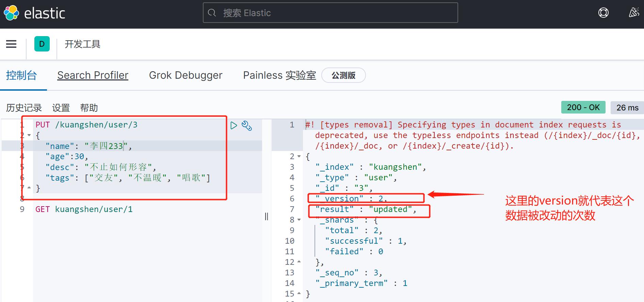
Task: Click the "age":30 line
Action: (67, 156)
